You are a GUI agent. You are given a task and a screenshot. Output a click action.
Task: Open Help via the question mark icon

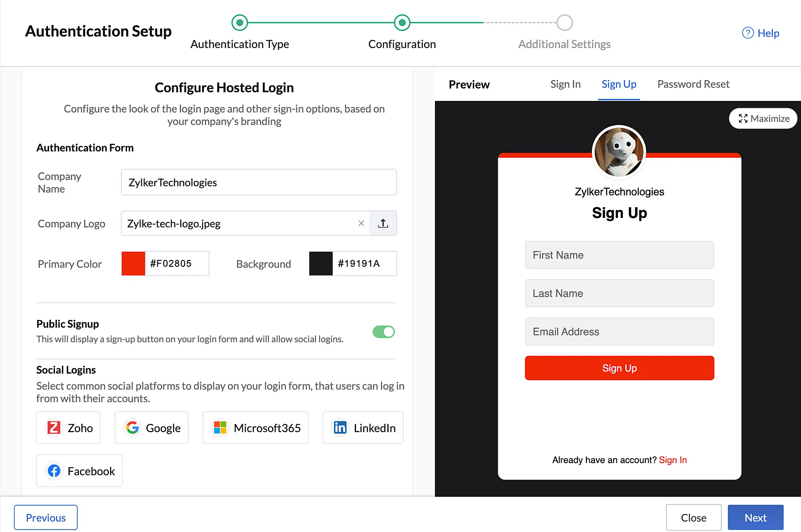point(748,33)
